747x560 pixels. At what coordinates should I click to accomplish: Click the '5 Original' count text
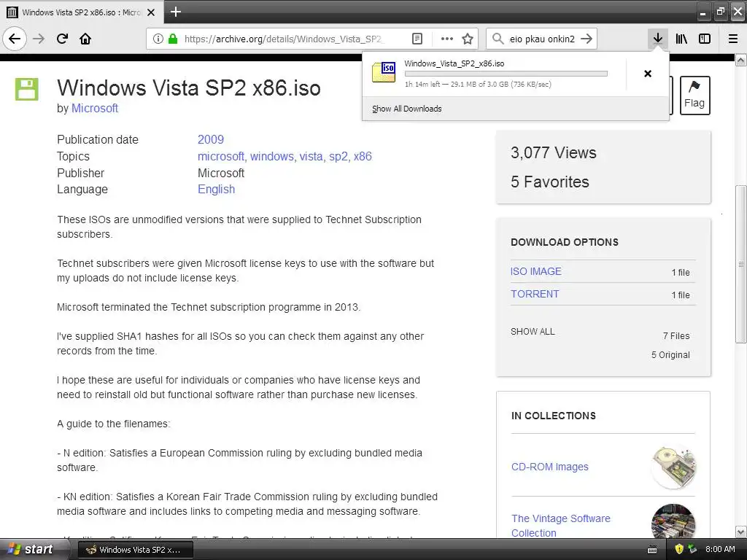coord(670,355)
